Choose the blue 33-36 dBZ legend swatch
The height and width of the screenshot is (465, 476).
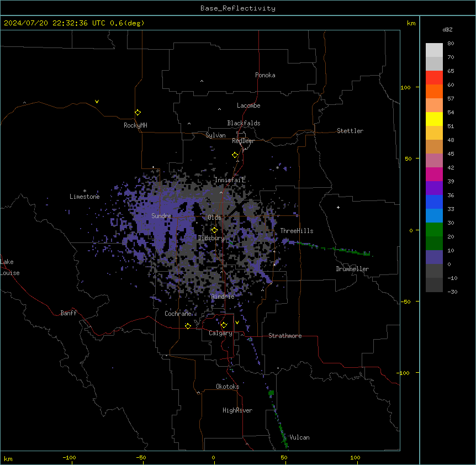pyautogui.click(x=434, y=202)
